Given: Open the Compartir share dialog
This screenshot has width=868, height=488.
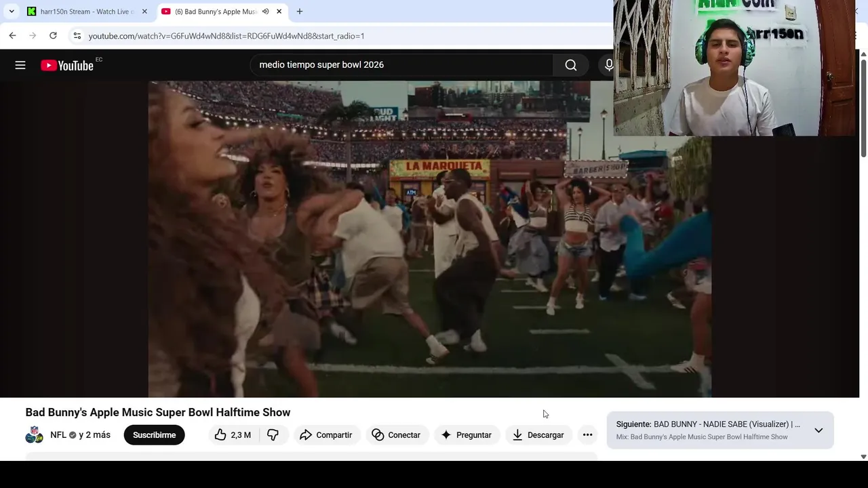Looking at the screenshot, I should point(325,435).
